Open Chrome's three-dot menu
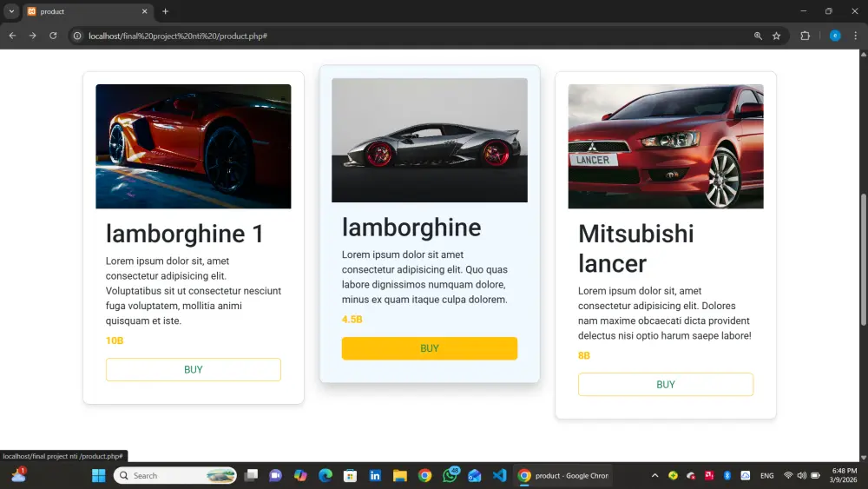 pos(855,36)
